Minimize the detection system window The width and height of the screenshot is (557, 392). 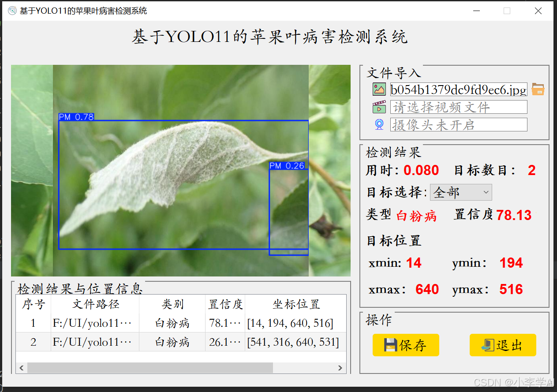point(476,11)
